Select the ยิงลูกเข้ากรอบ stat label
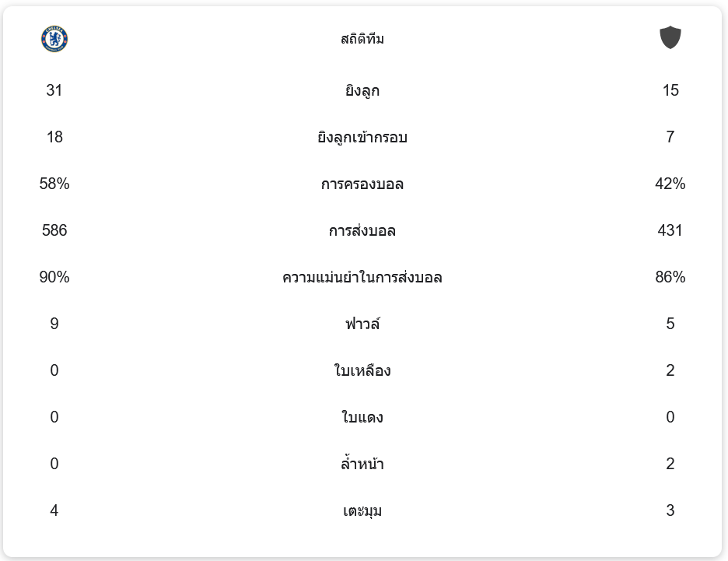Viewport: 728px width, 561px height. point(362,138)
